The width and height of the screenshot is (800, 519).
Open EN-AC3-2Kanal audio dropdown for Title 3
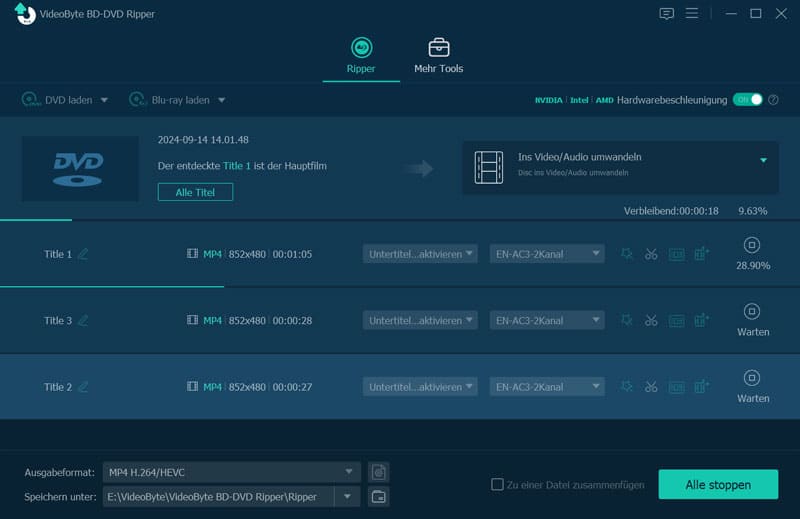(547, 320)
